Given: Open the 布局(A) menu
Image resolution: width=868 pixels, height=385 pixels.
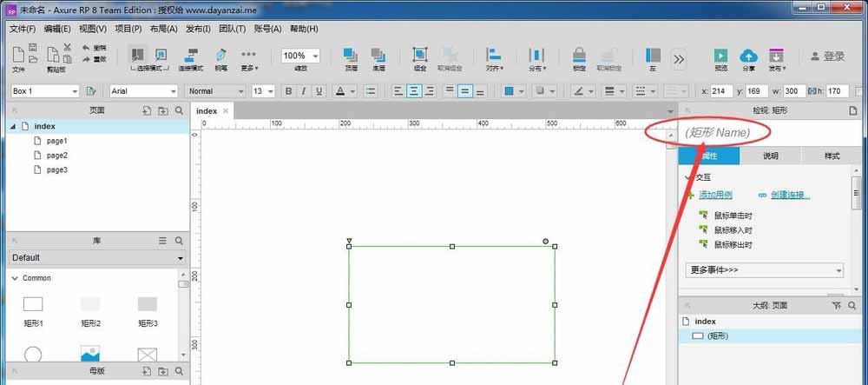Looking at the screenshot, I should [x=164, y=29].
